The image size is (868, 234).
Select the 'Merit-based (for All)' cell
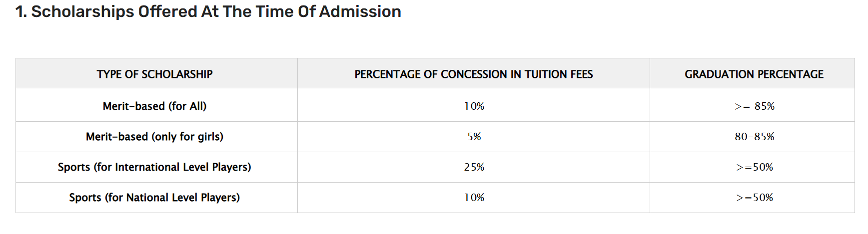click(154, 106)
